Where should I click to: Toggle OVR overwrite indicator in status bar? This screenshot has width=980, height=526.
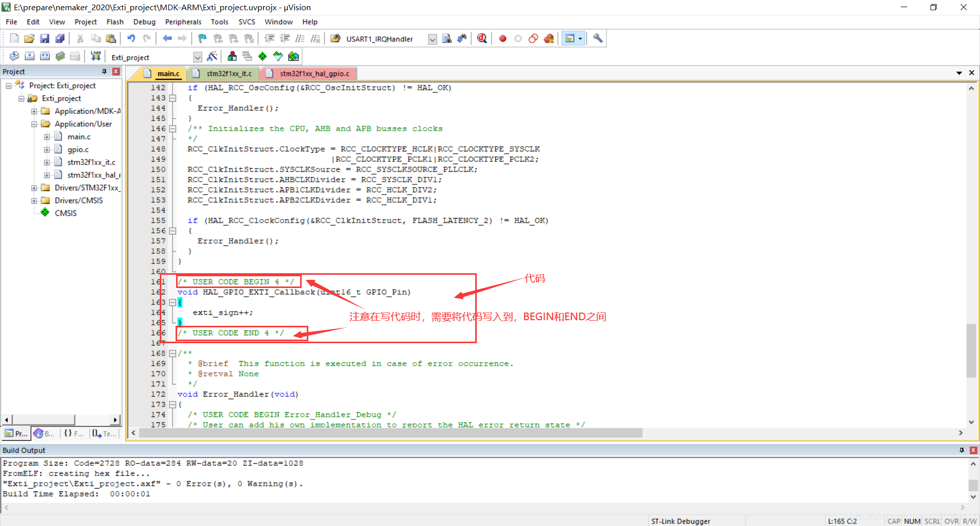click(x=951, y=521)
